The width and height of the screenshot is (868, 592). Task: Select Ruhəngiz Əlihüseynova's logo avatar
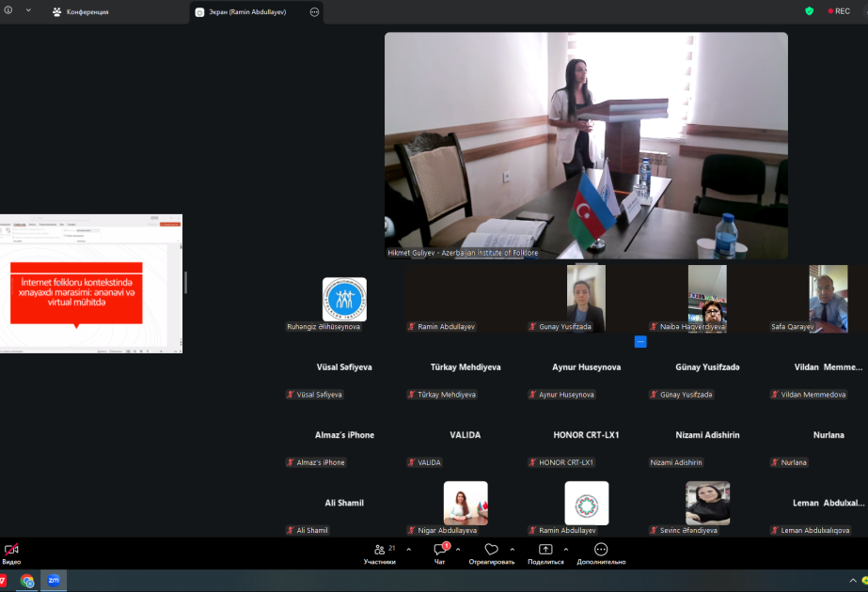pyautogui.click(x=344, y=300)
